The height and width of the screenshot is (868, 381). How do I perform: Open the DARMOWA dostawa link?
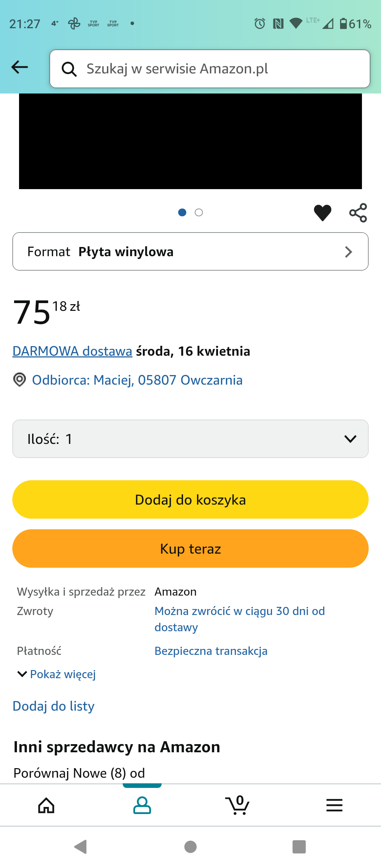point(72,351)
